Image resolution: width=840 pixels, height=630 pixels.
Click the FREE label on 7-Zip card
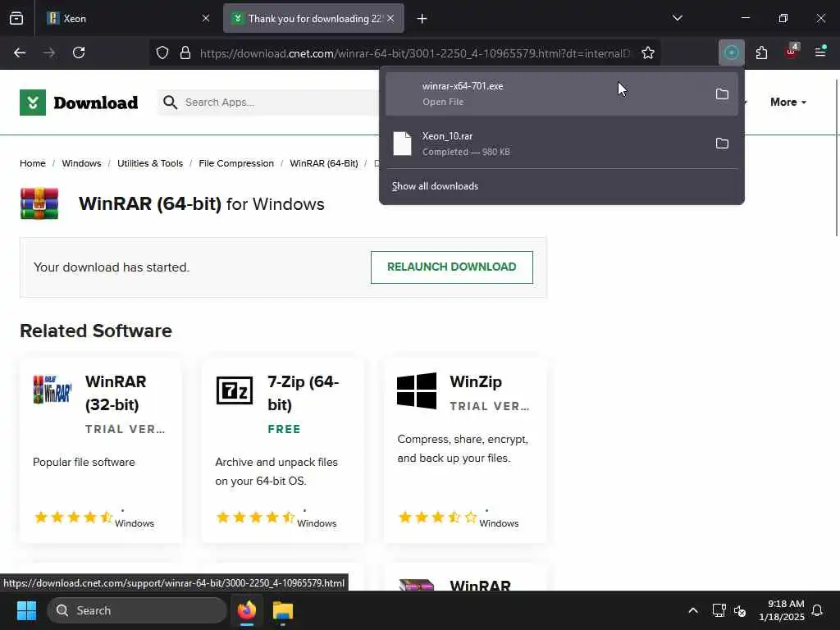pos(285,429)
